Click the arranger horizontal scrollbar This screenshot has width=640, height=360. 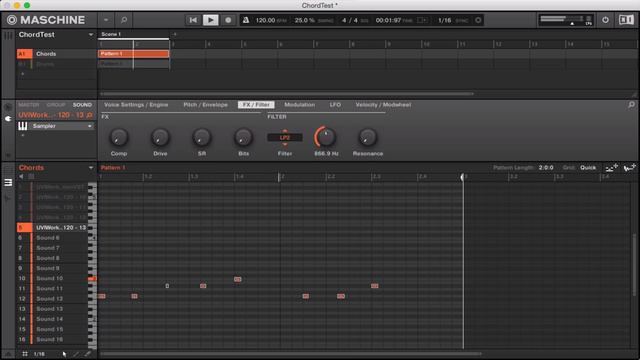pos(287,93)
